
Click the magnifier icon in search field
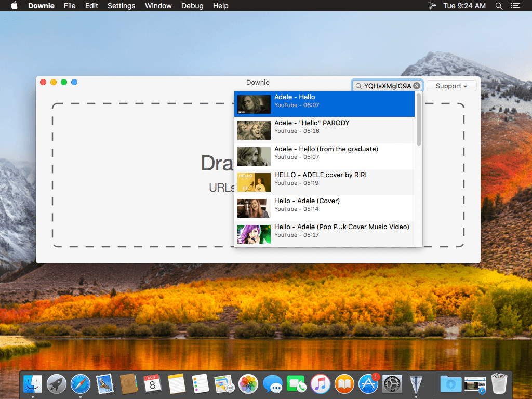(x=358, y=86)
